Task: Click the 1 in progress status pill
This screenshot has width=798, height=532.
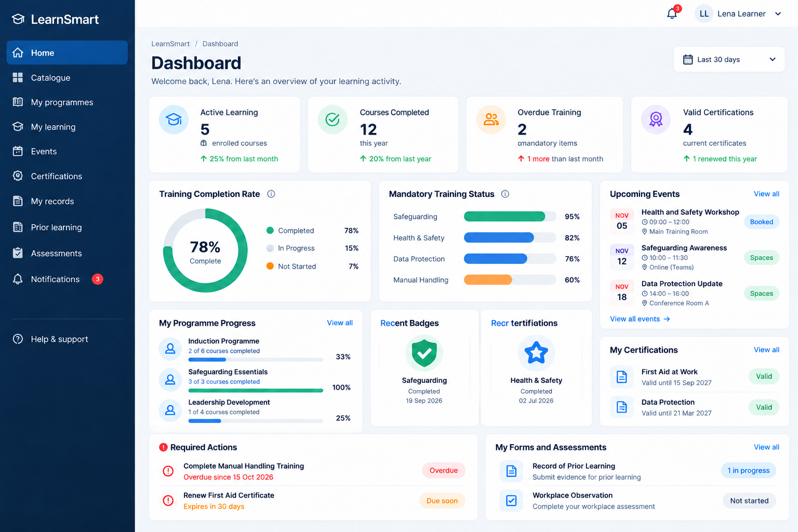Action: click(749, 471)
